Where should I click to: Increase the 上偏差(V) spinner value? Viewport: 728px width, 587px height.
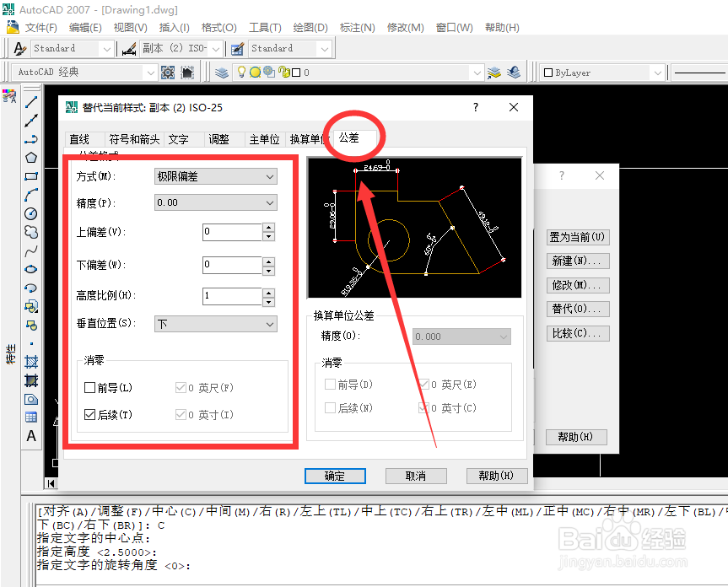click(268, 228)
